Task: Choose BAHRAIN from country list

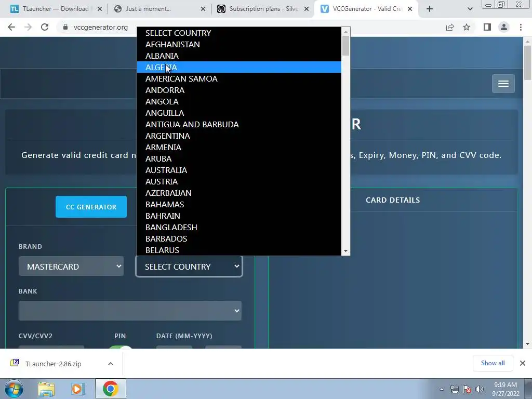Action: click(239, 216)
